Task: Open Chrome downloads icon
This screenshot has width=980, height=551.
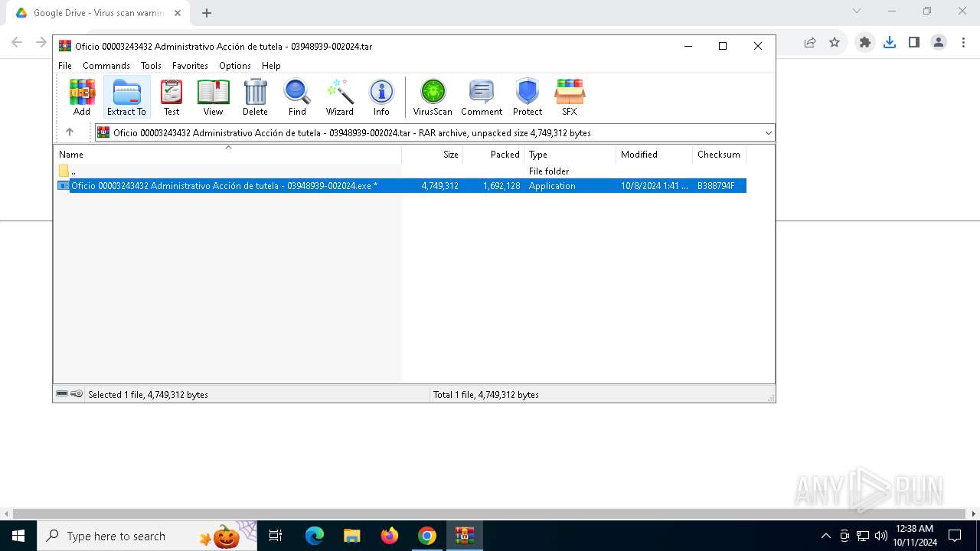Action: pos(890,43)
